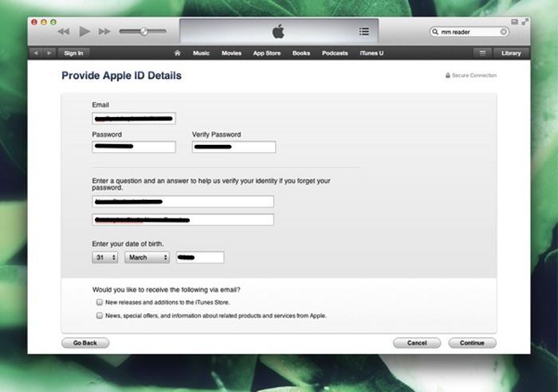The width and height of the screenshot is (558, 392).
Task: Click the Apple logo in display
Action: pos(278,31)
